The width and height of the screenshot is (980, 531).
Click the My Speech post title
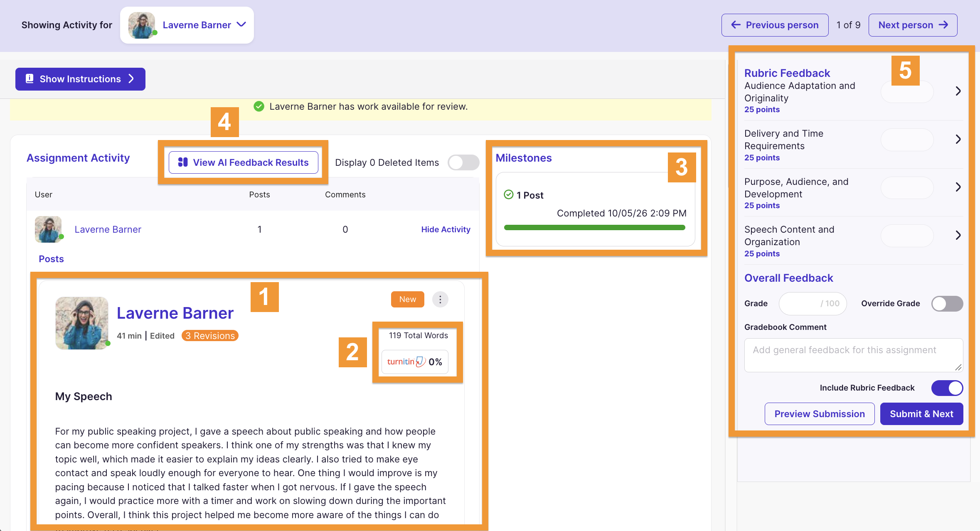click(84, 396)
